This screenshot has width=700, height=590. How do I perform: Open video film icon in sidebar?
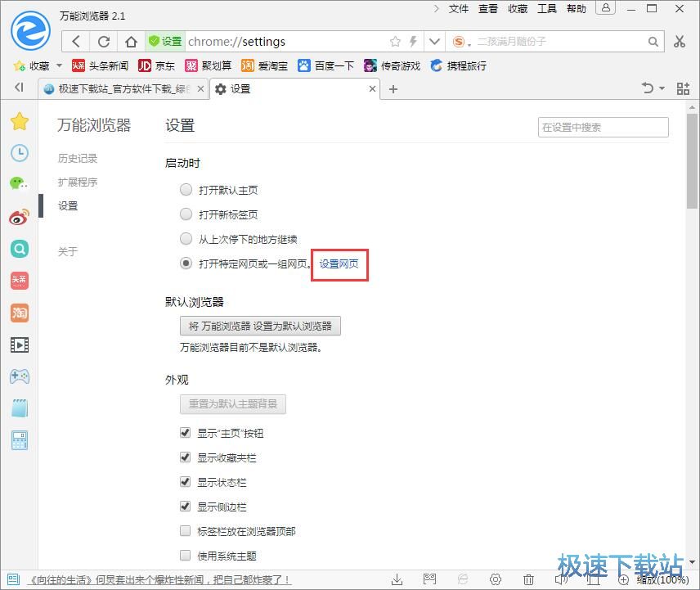pyautogui.click(x=19, y=345)
